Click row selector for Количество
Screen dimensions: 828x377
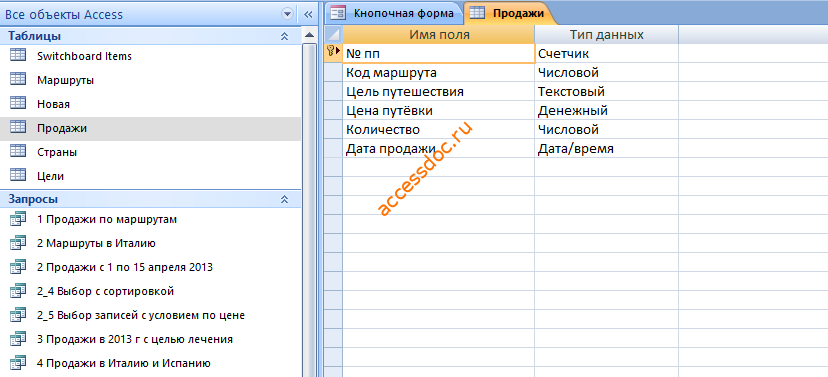333,129
